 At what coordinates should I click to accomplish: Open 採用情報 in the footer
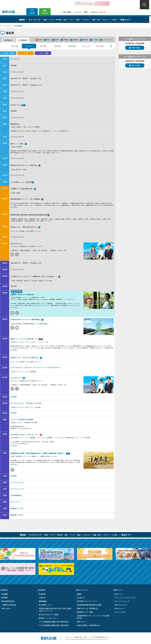tap(5, 598)
